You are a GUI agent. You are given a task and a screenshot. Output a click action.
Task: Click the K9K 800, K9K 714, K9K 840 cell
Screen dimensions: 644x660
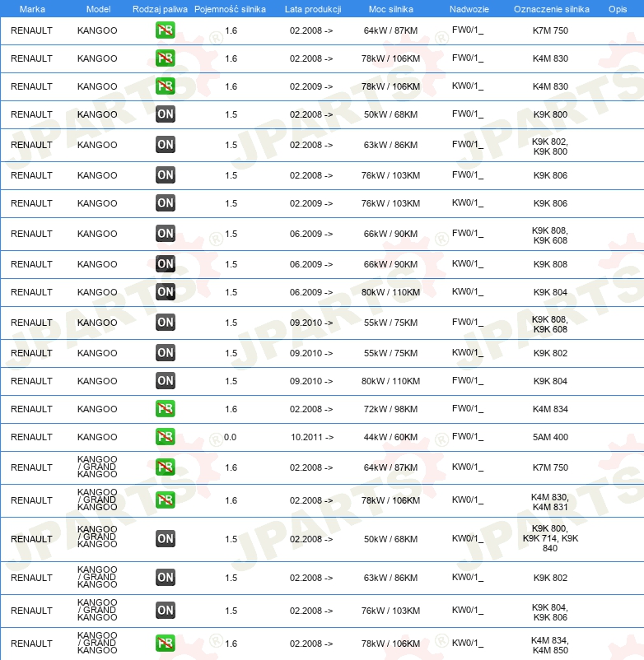[550, 538]
